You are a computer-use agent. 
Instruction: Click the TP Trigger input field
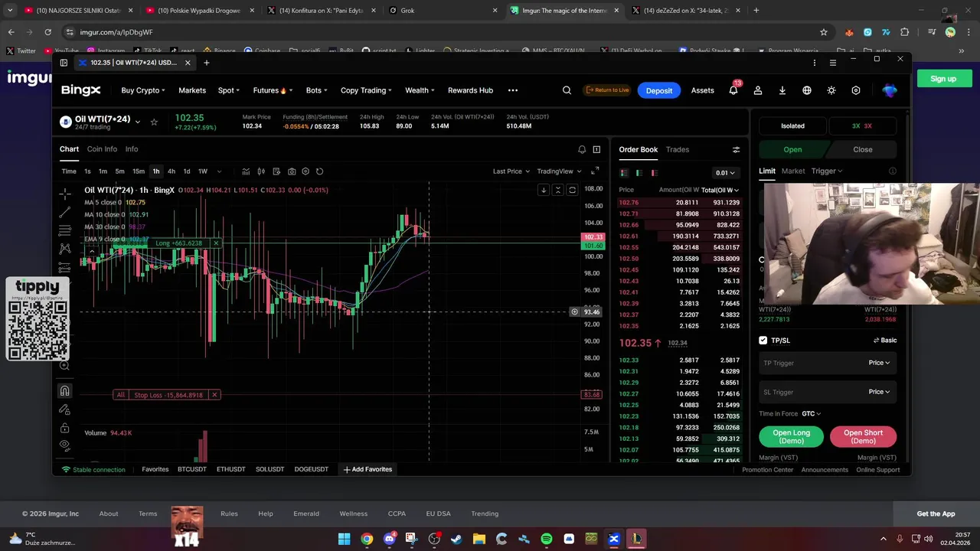[827, 363]
